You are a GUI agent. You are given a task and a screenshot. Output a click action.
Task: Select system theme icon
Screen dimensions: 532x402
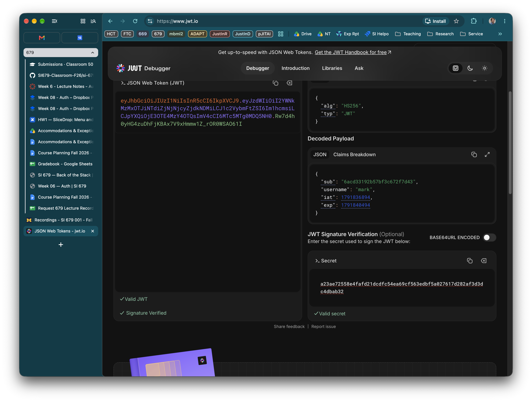(455, 68)
